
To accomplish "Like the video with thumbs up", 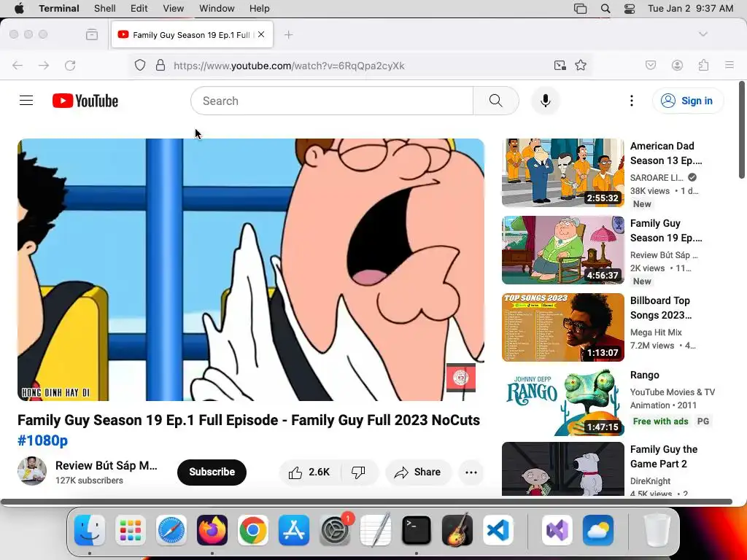I will tap(309, 472).
